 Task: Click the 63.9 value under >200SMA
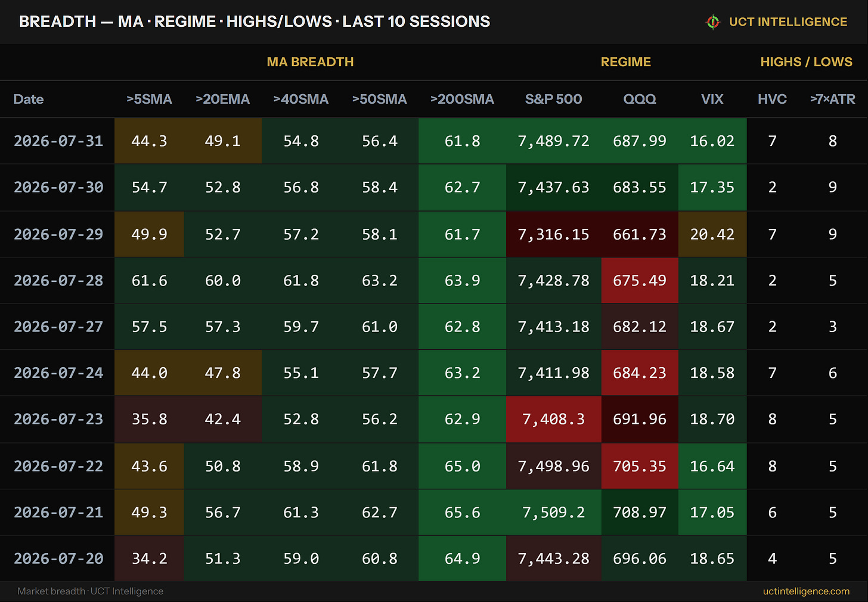click(463, 280)
